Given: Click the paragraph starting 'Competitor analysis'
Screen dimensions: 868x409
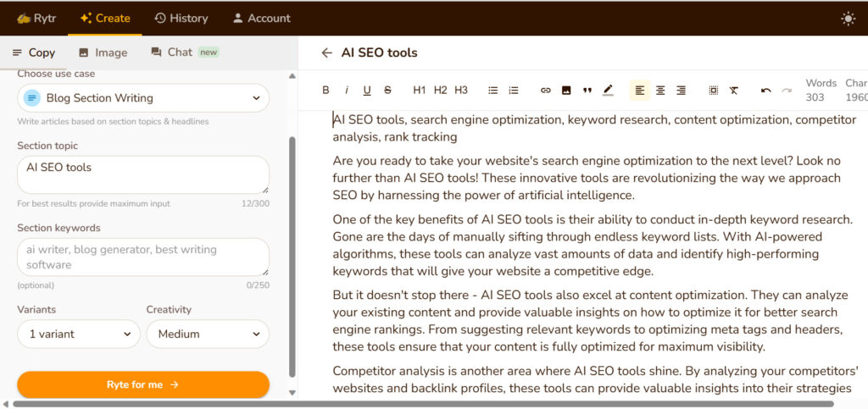Looking at the screenshot, I should (595, 379).
